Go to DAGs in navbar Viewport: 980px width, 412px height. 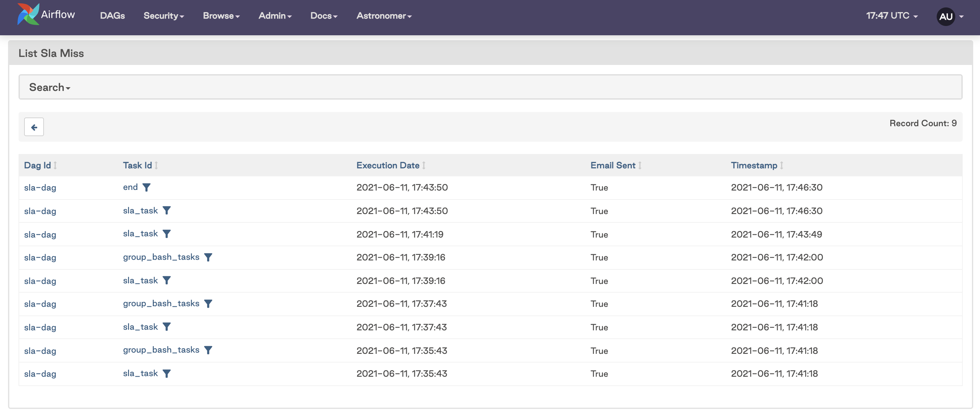pyautogui.click(x=112, y=15)
